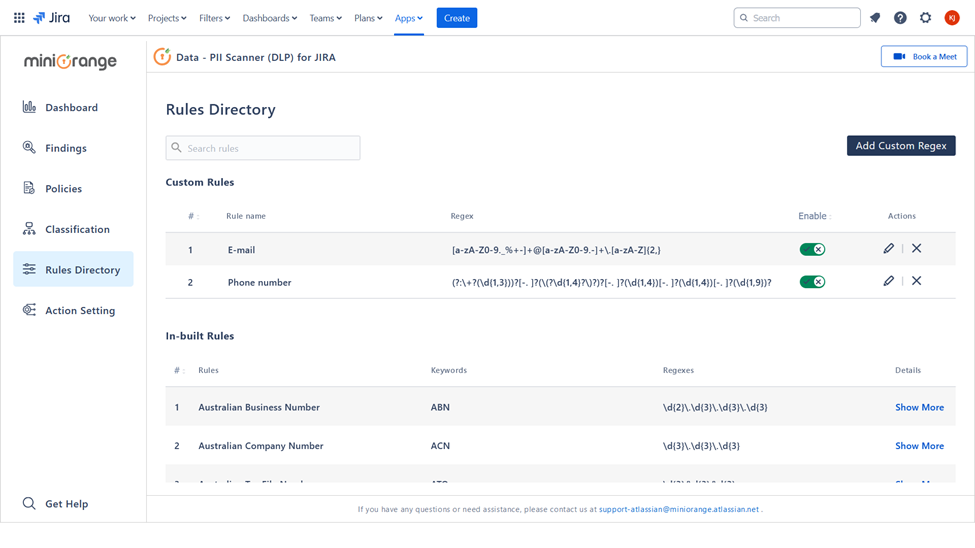Open the Jira app switcher grid icon
975x548 pixels.
(x=19, y=18)
